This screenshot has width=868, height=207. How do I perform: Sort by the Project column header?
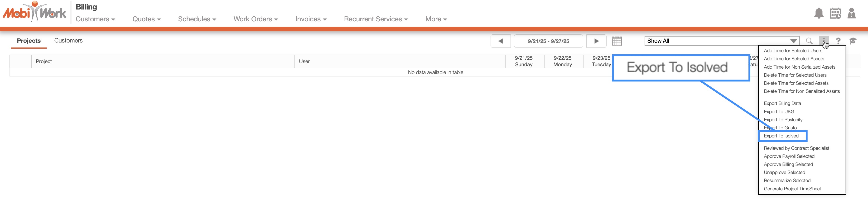[x=44, y=61]
